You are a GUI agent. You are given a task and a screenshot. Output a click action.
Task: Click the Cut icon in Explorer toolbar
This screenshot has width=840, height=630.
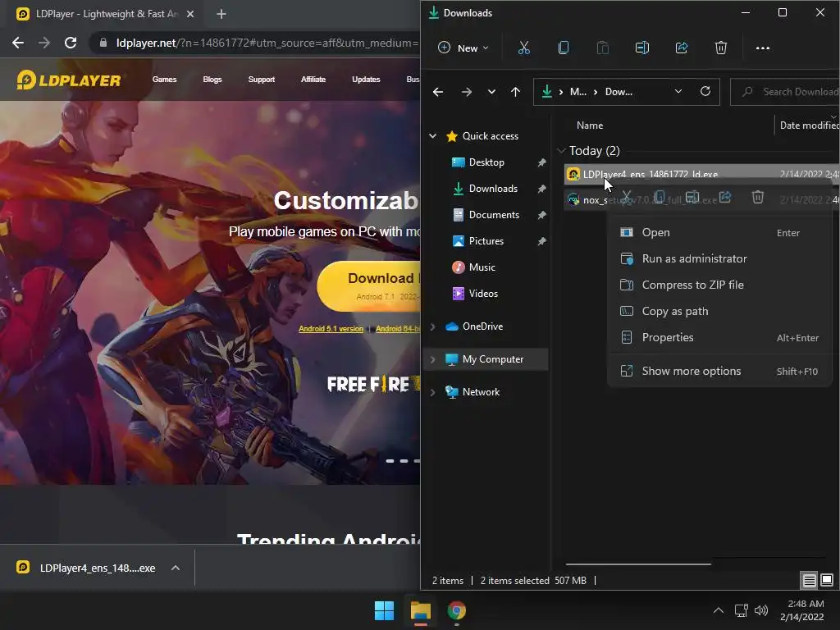click(x=523, y=48)
